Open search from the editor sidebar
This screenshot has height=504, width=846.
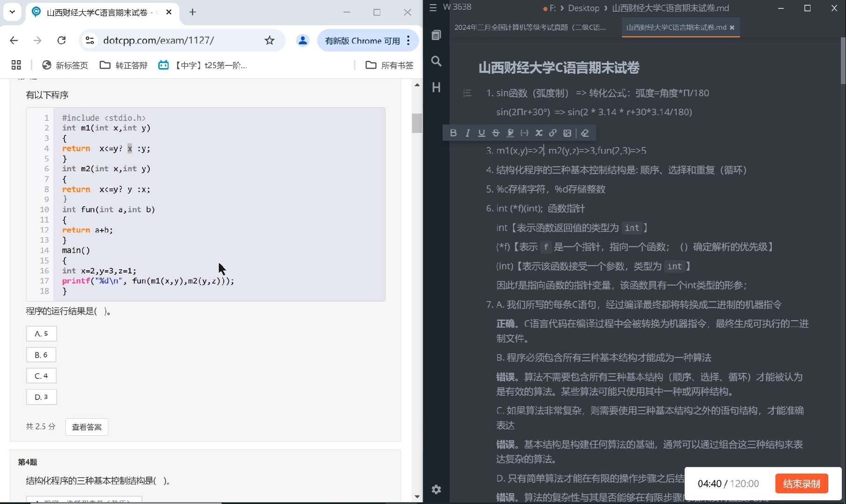tap(436, 61)
